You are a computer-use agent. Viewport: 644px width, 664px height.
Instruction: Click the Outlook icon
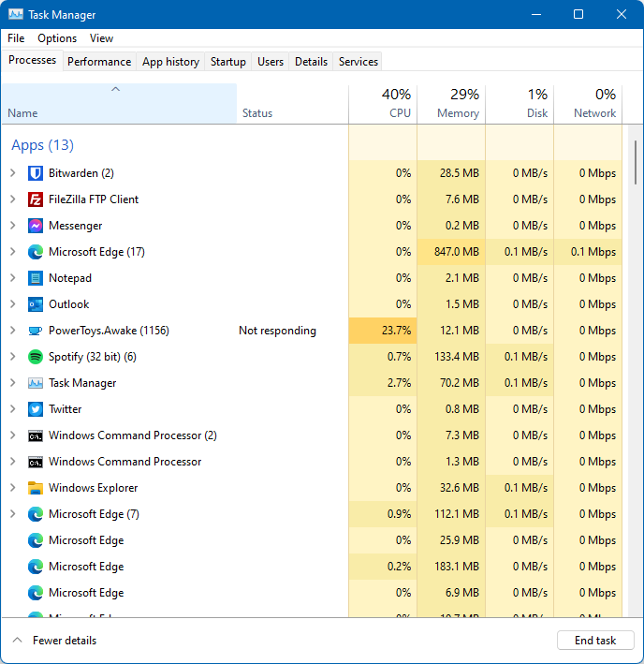click(36, 304)
